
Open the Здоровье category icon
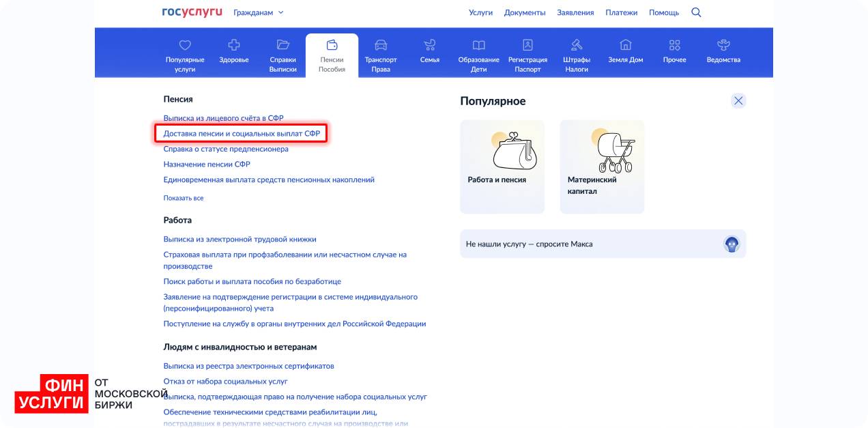point(234,46)
